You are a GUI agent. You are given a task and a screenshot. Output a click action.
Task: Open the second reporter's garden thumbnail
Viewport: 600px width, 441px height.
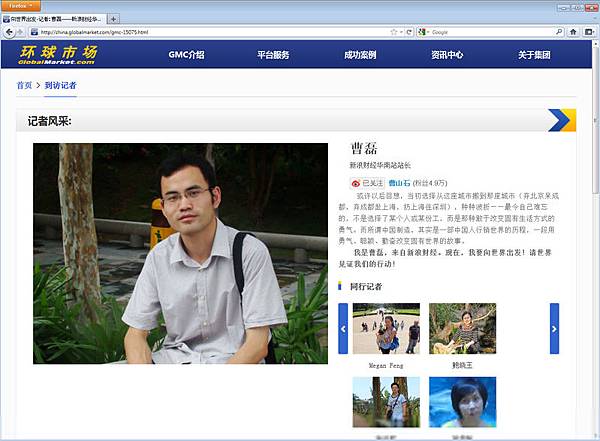point(462,328)
